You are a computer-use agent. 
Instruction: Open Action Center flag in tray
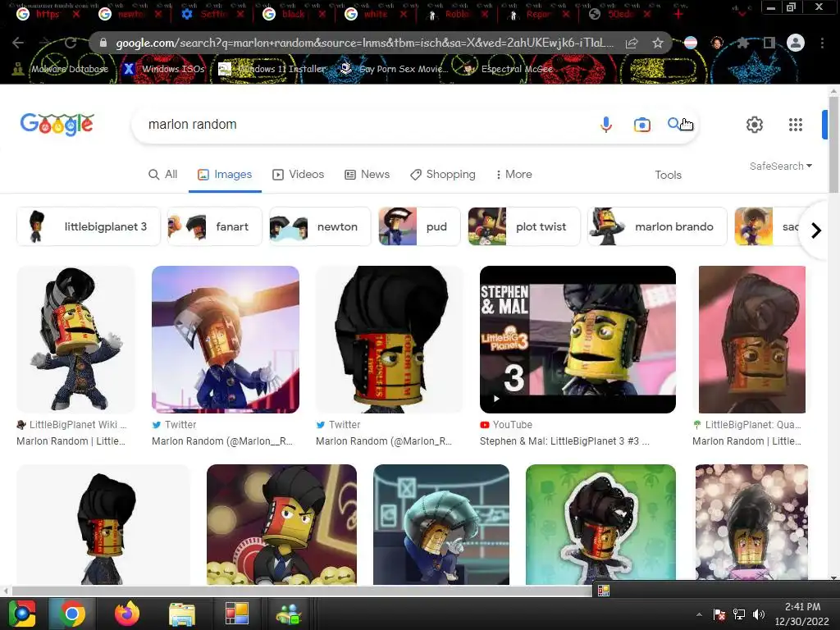[x=719, y=614]
